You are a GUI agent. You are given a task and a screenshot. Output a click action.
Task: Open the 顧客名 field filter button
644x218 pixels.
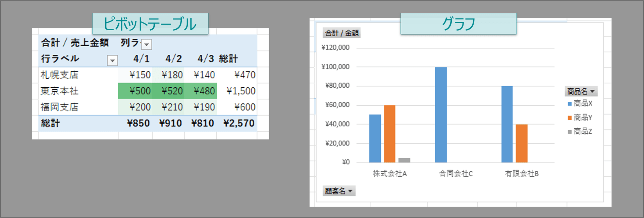[339, 191]
